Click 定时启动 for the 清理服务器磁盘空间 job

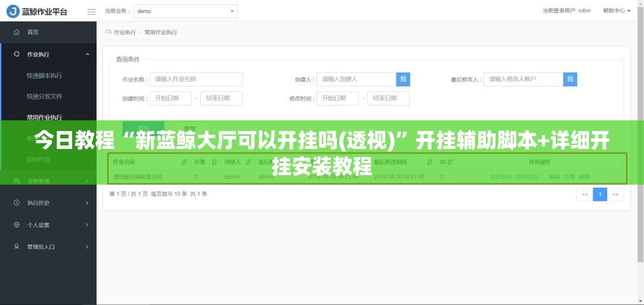click(527, 177)
